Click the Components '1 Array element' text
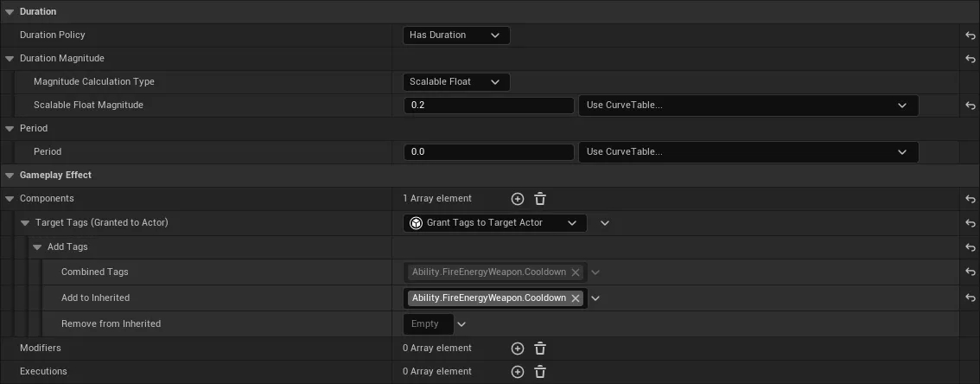Image resolution: width=980 pixels, height=384 pixels. click(437, 199)
